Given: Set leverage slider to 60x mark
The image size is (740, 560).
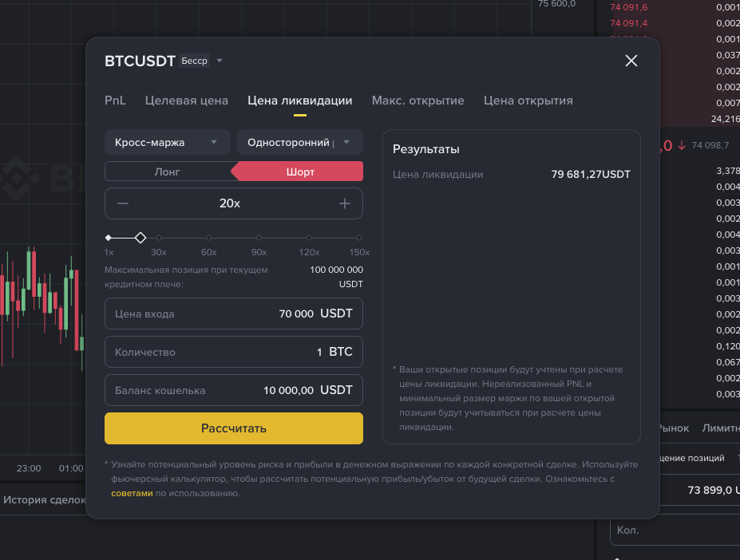Looking at the screenshot, I should (208, 238).
